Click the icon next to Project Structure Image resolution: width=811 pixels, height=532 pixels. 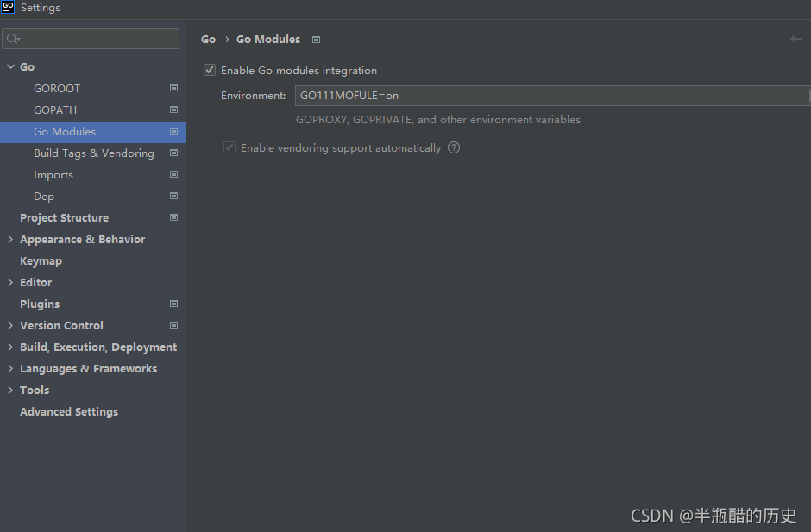(x=173, y=217)
